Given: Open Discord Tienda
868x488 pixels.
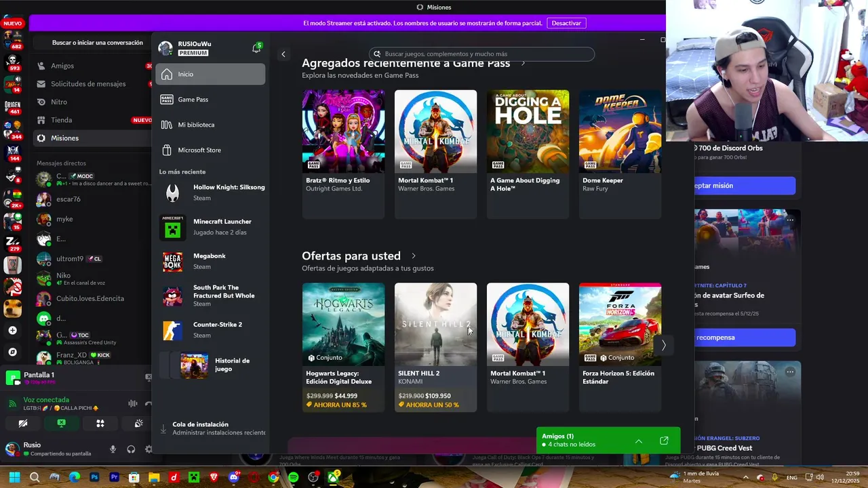Looking at the screenshot, I should coord(93,120).
